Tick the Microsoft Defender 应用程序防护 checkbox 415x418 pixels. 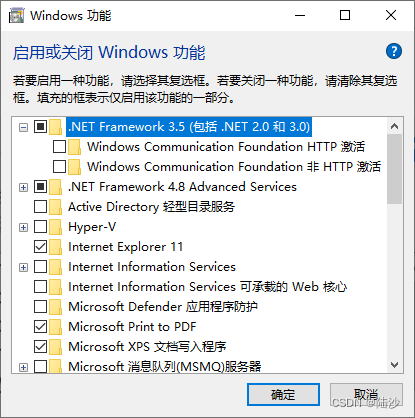click(x=40, y=307)
